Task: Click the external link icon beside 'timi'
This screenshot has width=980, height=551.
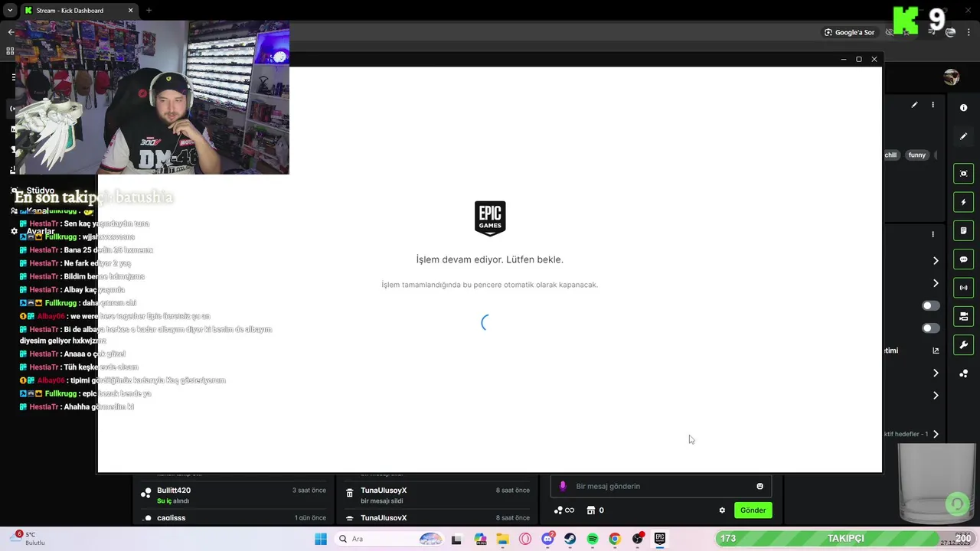Action: click(x=936, y=350)
